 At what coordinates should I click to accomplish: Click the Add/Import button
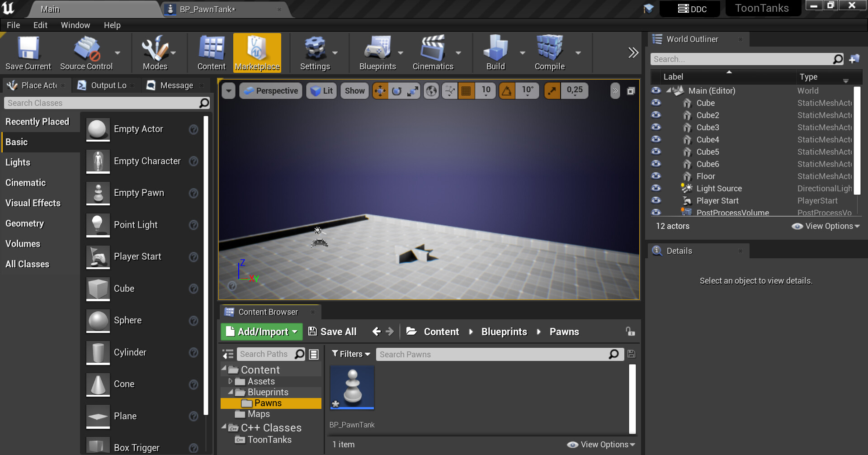point(262,332)
